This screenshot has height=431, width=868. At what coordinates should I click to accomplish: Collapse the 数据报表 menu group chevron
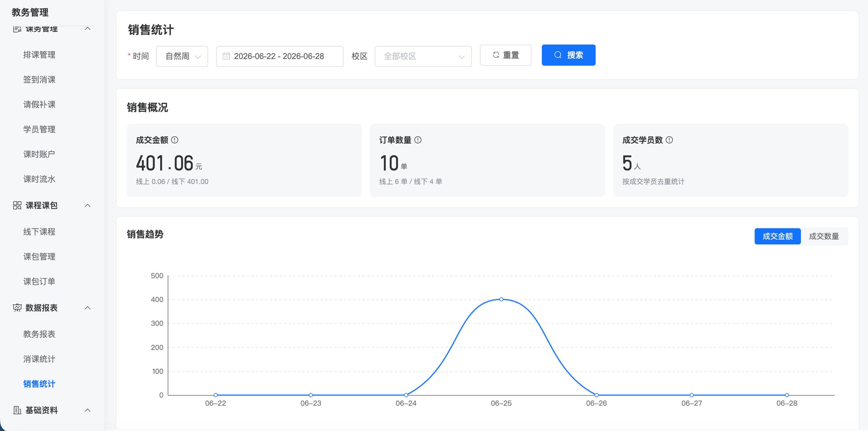[88, 308]
